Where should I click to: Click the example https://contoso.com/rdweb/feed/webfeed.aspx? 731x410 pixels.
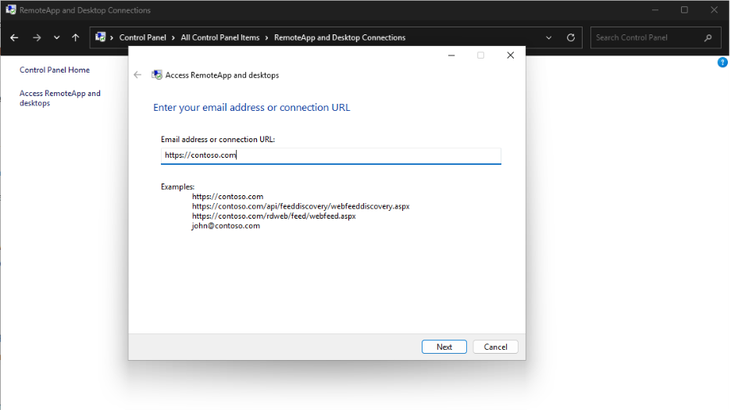coord(274,216)
